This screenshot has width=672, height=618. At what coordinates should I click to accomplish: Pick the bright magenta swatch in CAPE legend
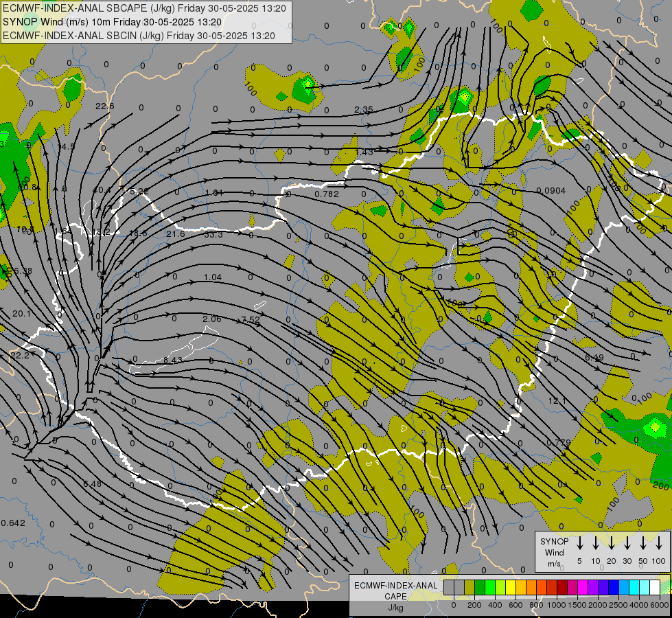[583, 588]
